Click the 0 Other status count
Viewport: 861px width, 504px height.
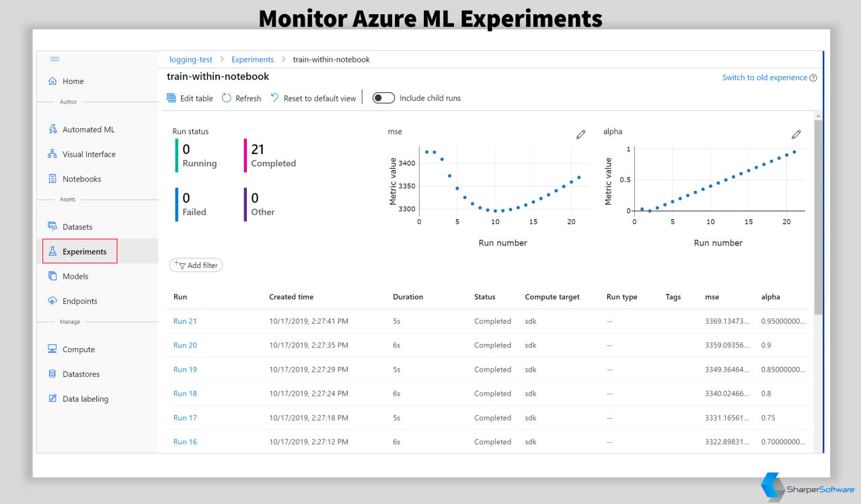[x=260, y=204]
